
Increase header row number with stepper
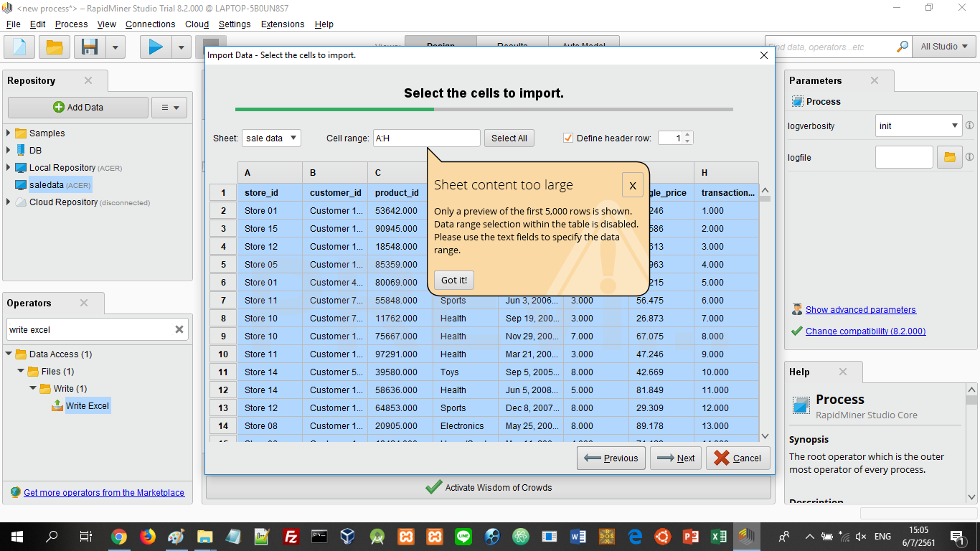(x=688, y=135)
